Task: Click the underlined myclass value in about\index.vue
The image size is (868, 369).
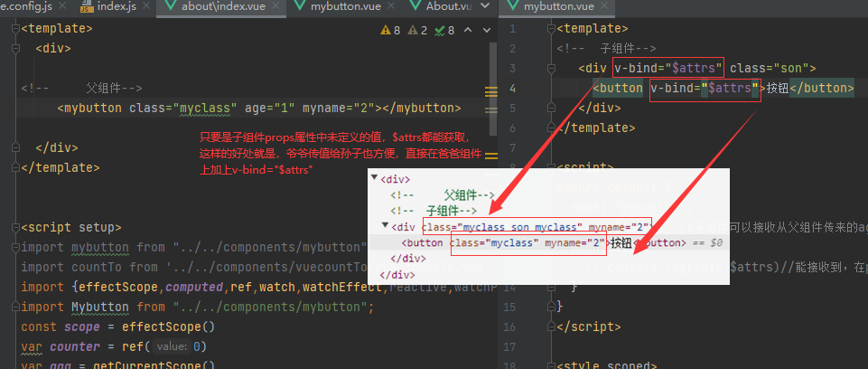Action: pos(205,108)
